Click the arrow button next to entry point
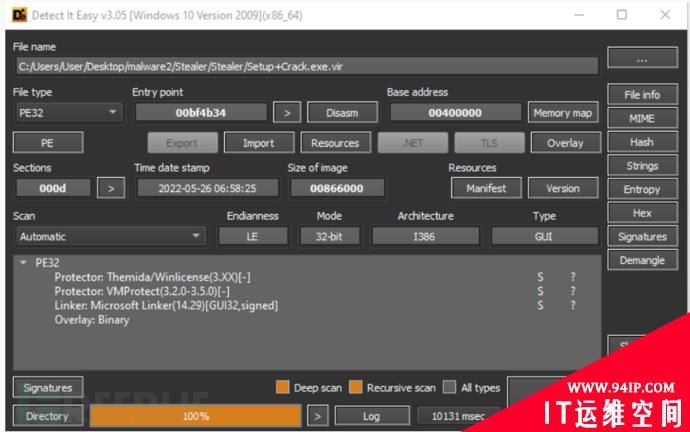The image size is (690, 432). (287, 113)
